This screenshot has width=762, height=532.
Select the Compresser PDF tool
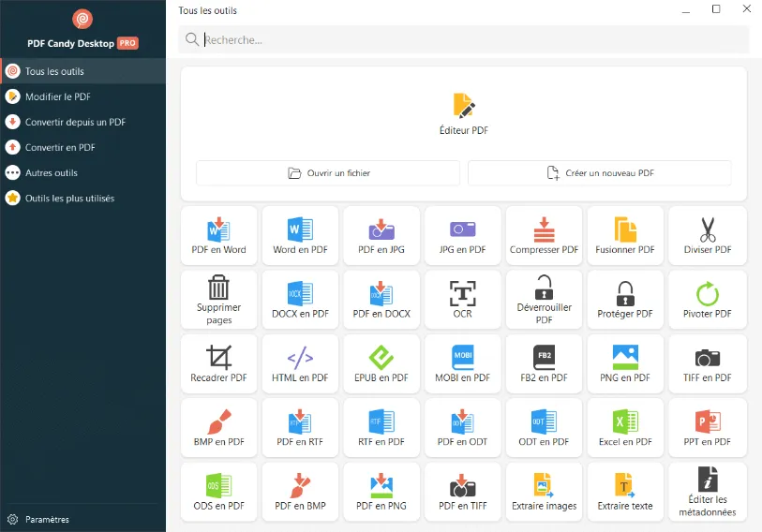(544, 236)
